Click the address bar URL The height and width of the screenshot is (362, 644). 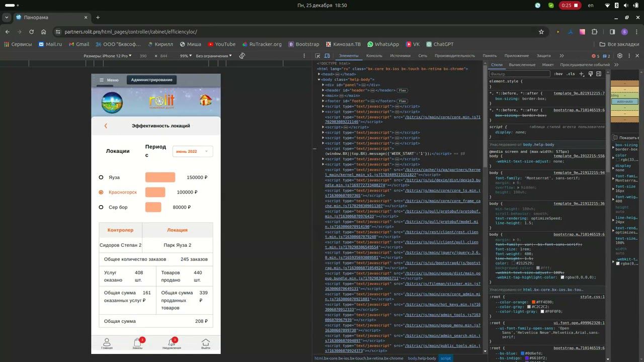131,32
